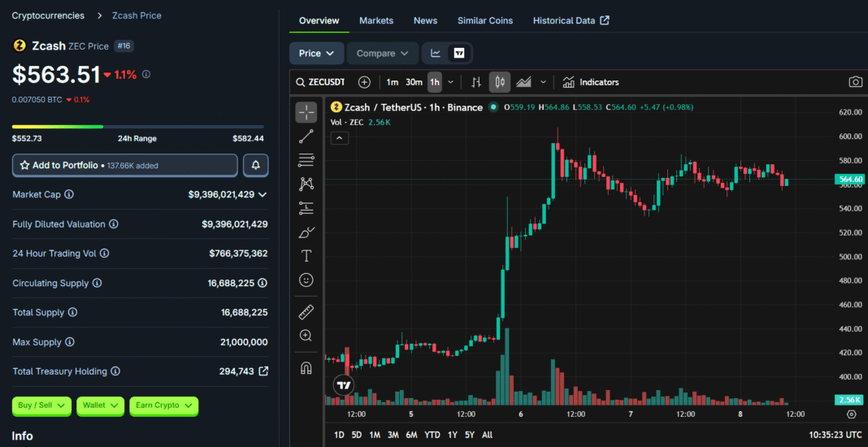Expand the Market Cap chevron
Screen dimensions: 868x447
263,194
